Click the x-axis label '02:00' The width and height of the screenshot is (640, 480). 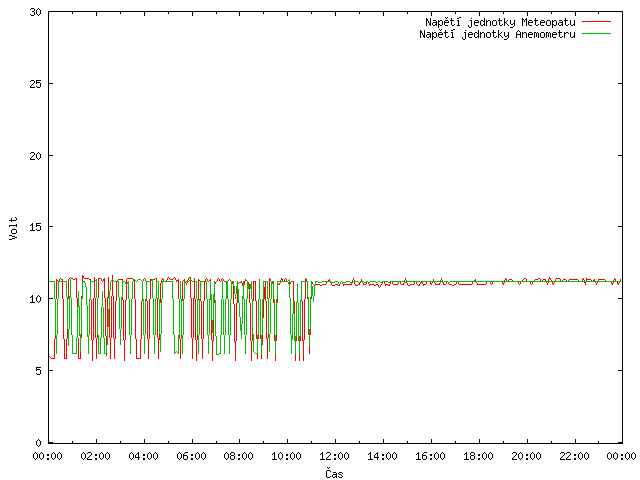pyautogui.click(x=96, y=456)
